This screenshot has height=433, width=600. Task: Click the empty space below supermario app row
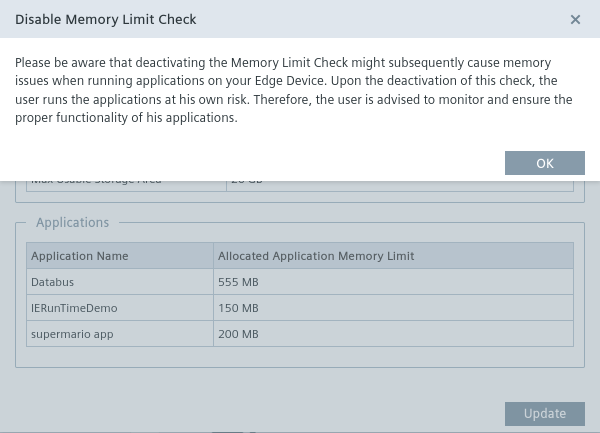(x=300, y=358)
